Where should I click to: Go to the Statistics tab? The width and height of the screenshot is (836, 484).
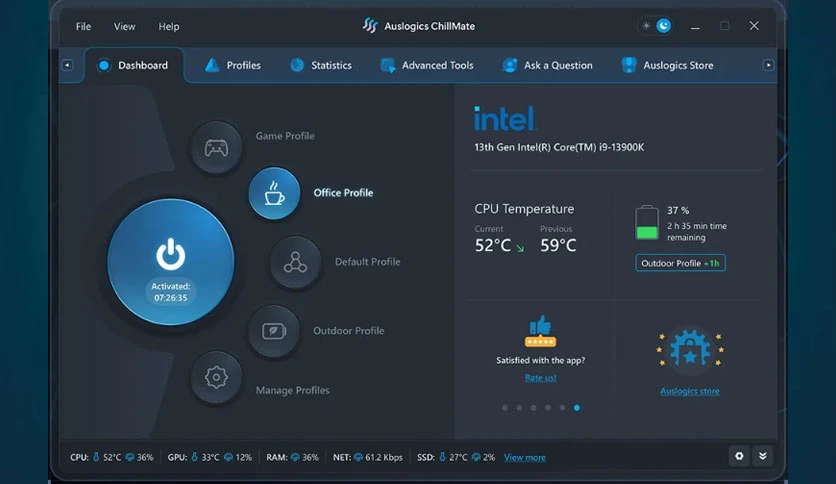pos(321,65)
